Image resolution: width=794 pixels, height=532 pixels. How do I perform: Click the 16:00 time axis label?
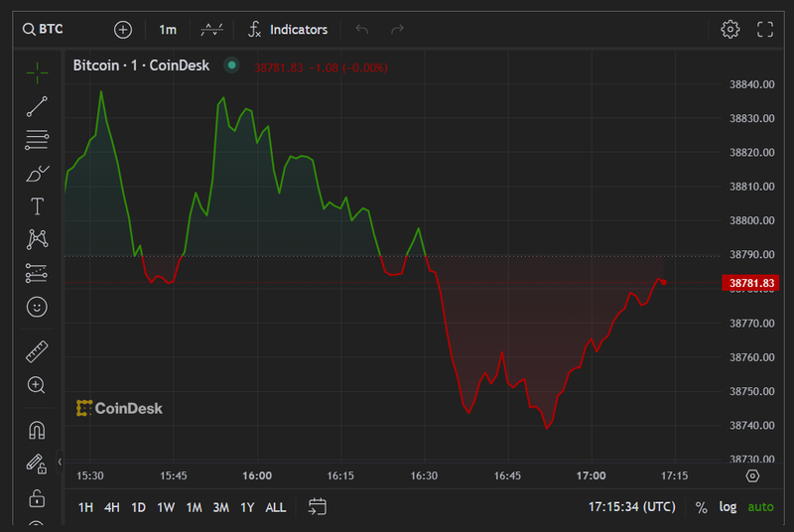pyautogui.click(x=257, y=475)
